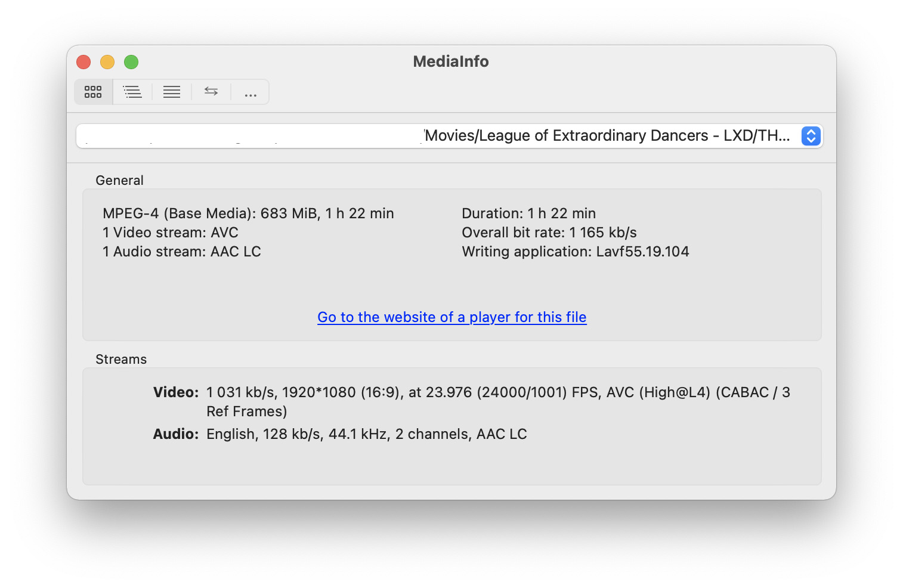Click the bold Audio stream label
Viewport: 903px width, 588px height.
point(175,434)
